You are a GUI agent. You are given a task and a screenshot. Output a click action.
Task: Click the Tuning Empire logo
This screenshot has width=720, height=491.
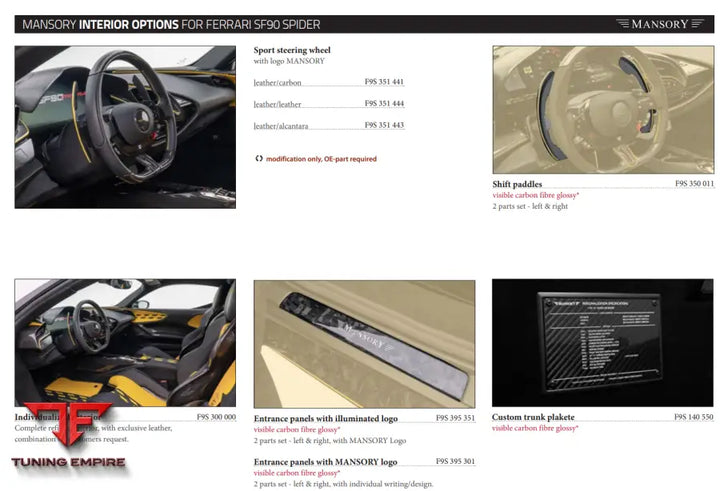point(68,435)
